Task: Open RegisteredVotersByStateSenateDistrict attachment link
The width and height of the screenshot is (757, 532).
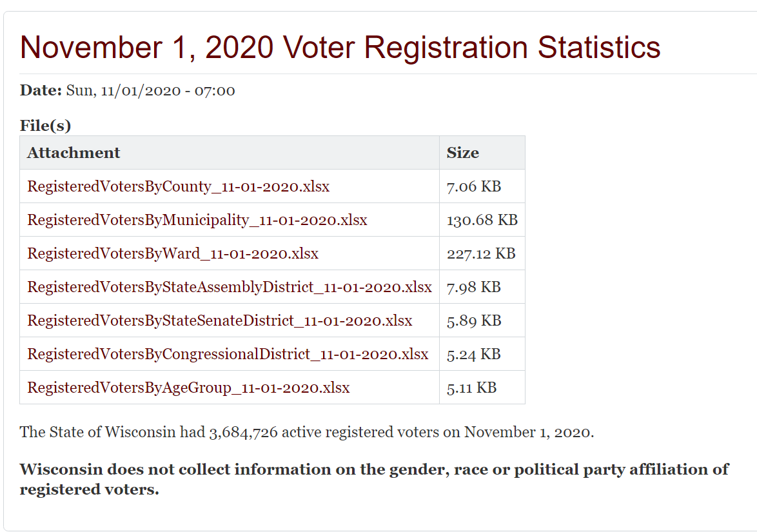Action: coord(219,321)
